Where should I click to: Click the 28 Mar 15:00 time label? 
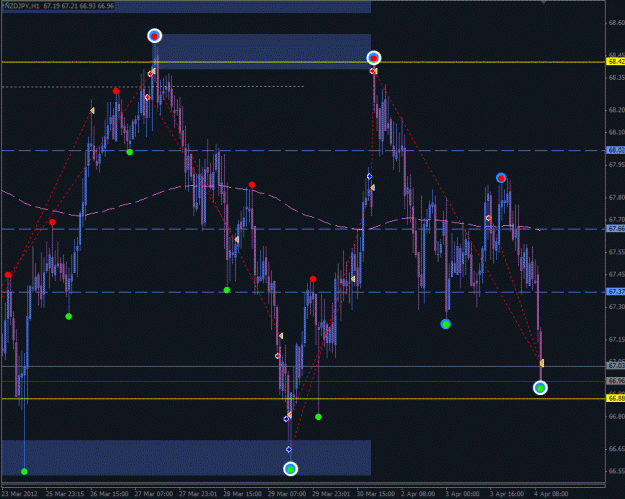243,494
